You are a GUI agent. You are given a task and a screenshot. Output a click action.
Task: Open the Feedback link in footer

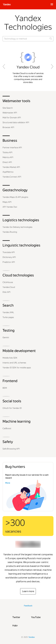28,606
